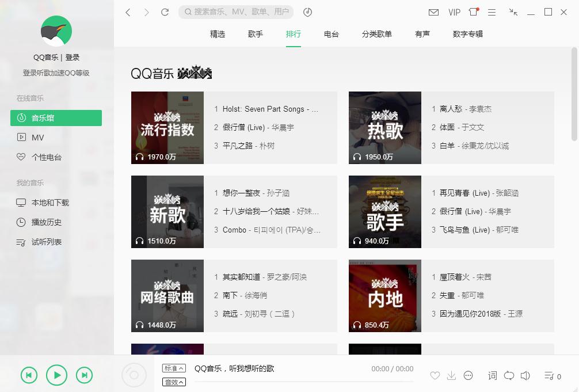Favorite the current song with heart icon

pyautogui.click(x=435, y=375)
